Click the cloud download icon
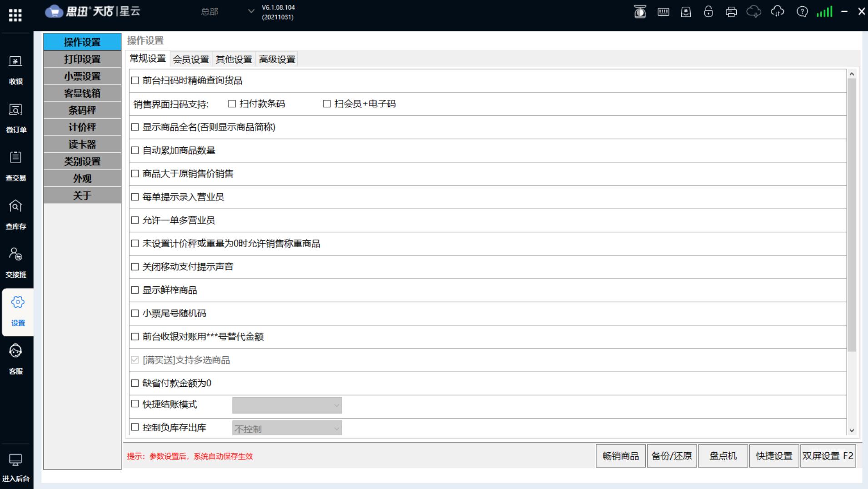This screenshot has height=489, width=868. coord(754,12)
